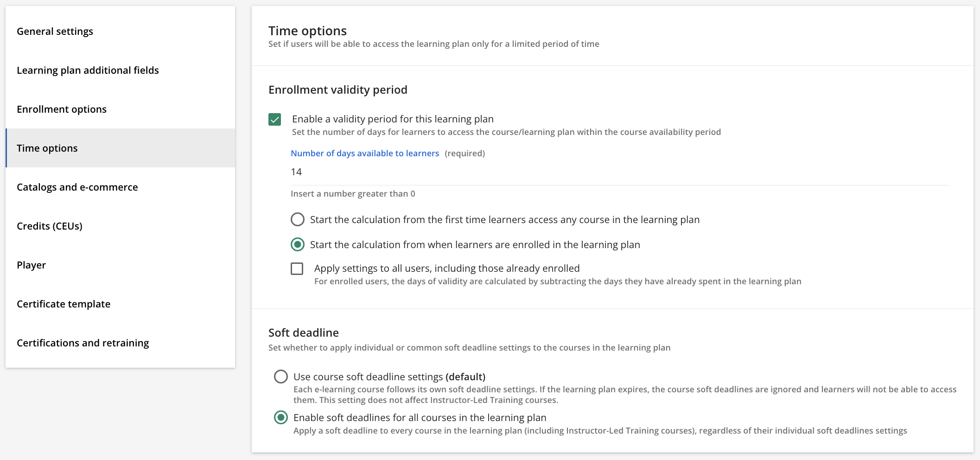Open the Certificate template section
This screenshot has width=980, height=460.
[64, 304]
